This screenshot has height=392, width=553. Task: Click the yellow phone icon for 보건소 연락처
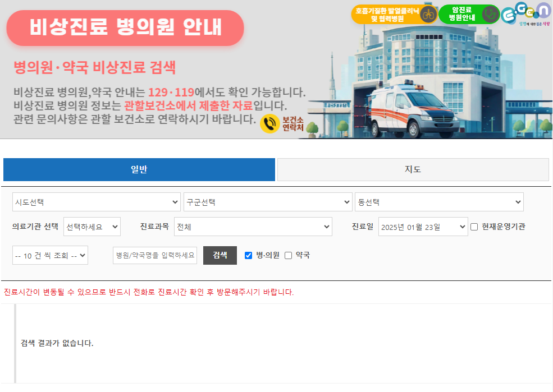269,124
